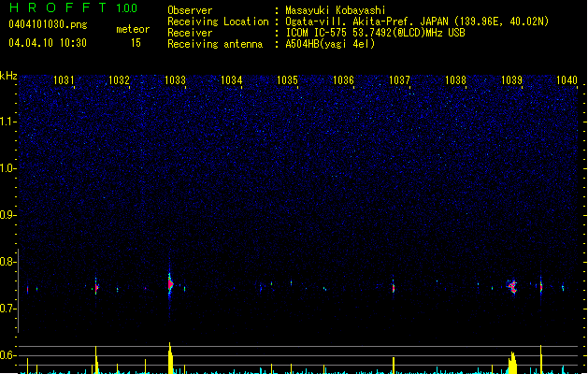Click the HROFFT program title

58,7
